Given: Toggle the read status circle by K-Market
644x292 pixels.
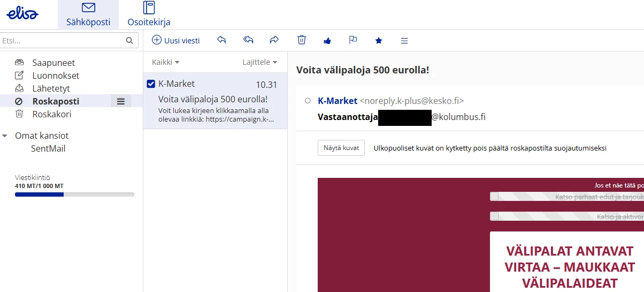Looking at the screenshot, I should coord(308,101).
